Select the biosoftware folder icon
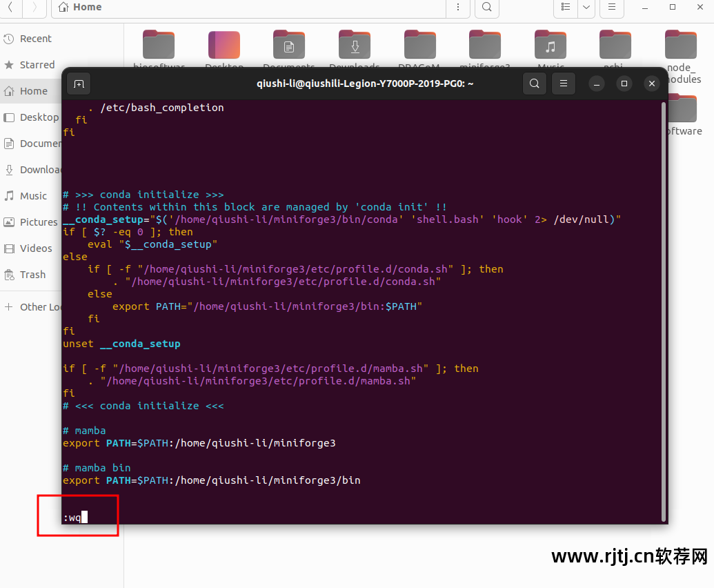The width and height of the screenshot is (714, 588). pyautogui.click(x=159, y=45)
